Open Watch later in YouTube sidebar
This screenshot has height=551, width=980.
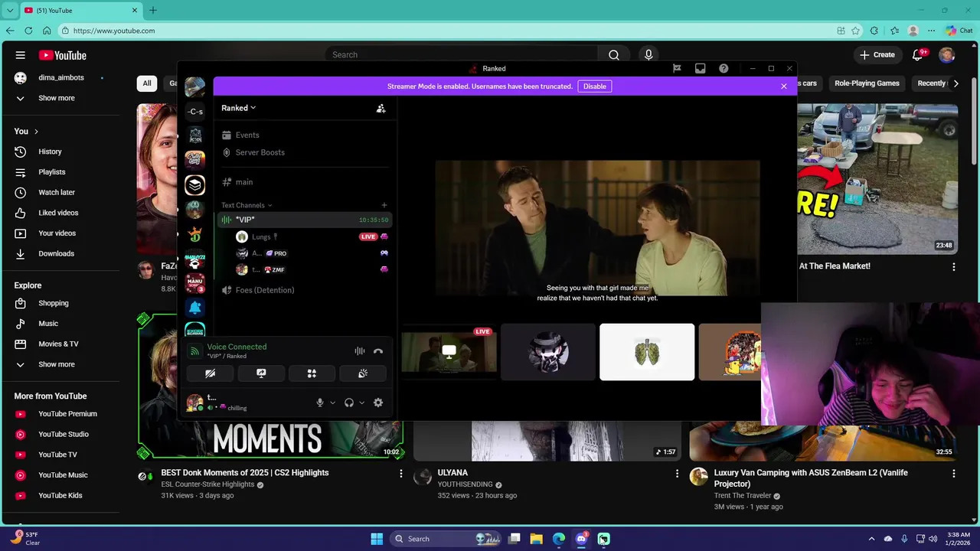(61, 192)
